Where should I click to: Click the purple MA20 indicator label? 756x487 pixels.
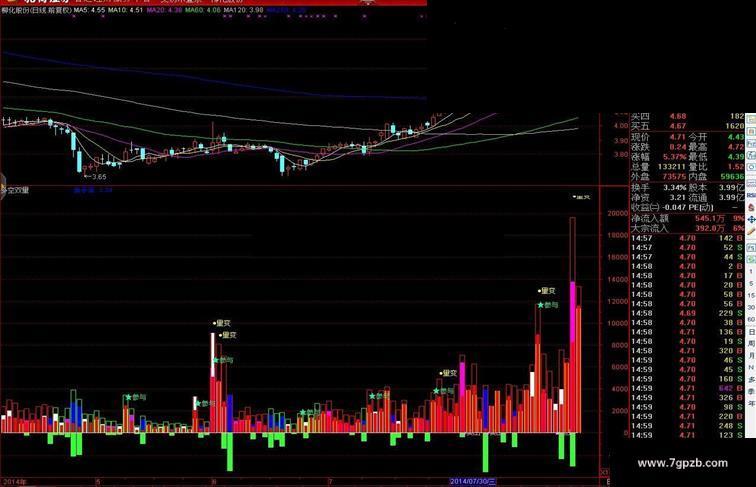164,10
